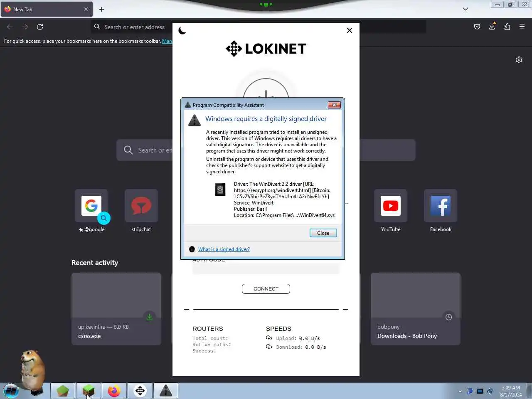The image size is (532, 399).
Task: Open YouTube shortcut tile
Action: [x=391, y=206]
